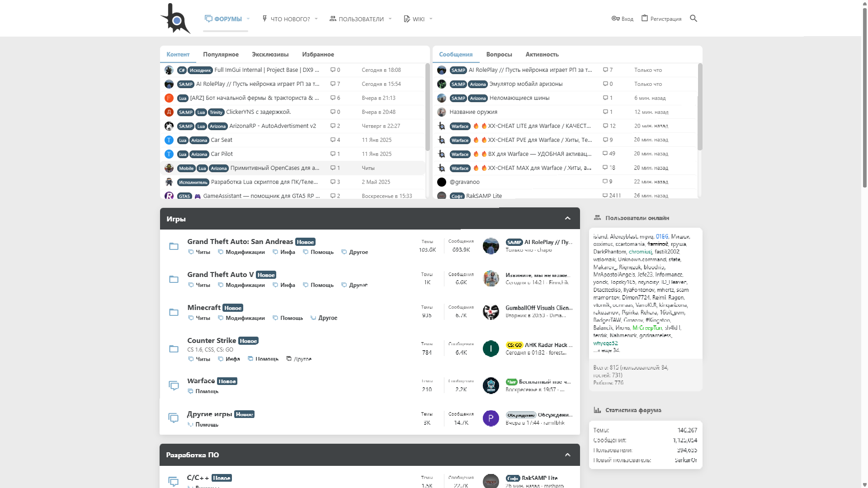Screen dimensions: 868x488
Task: Open the Car Pilot thread
Action: (x=222, y=154)
